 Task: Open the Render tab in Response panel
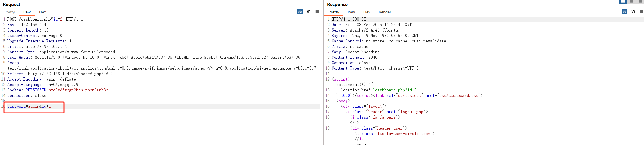(385, 12)
